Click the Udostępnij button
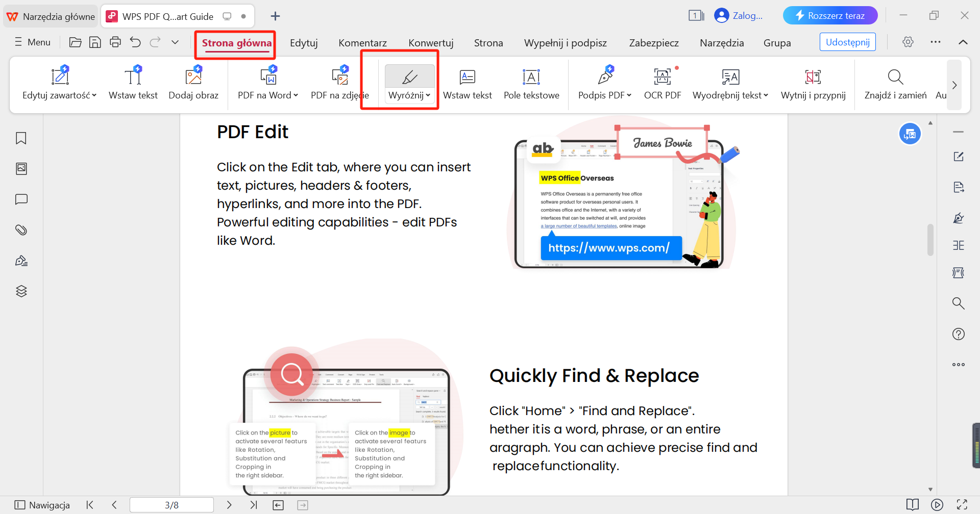The height and width of the screenshot is (514, 980). (x=848, y=42)
